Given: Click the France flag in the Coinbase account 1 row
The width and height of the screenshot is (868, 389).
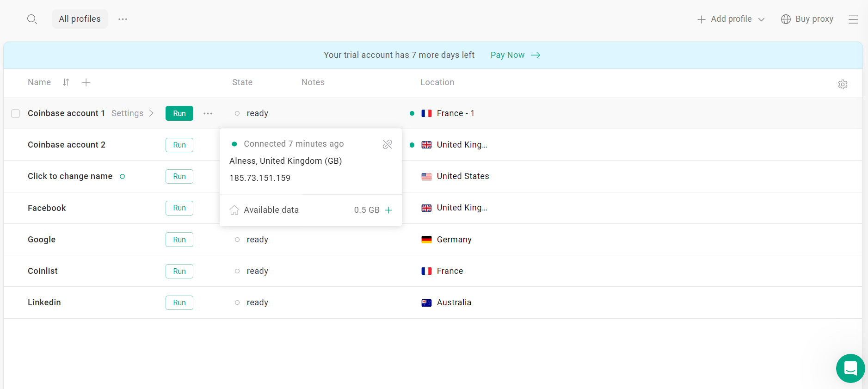Looking at the screenshot, I should coord(426,113).
